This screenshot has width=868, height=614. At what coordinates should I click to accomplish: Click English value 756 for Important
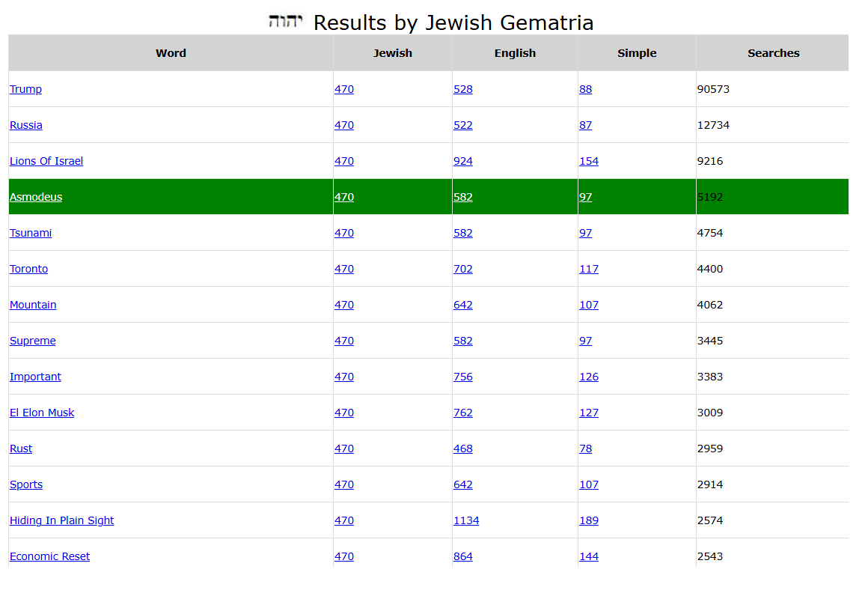tap(463, 377)
